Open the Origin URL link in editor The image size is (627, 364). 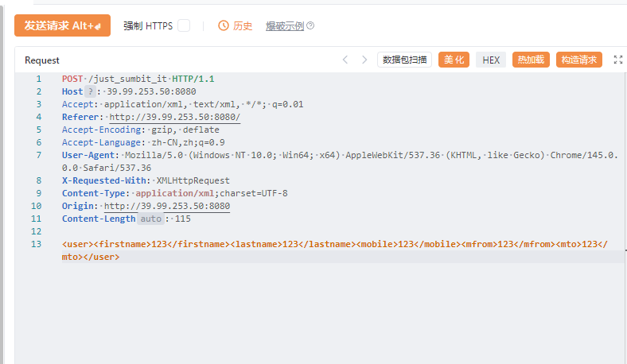(x=166, y=206)
